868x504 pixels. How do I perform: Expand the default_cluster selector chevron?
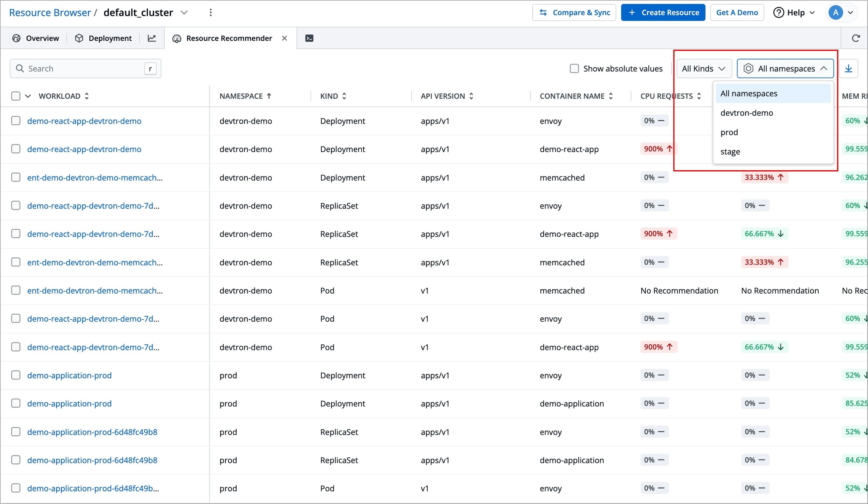pos(184,12)
